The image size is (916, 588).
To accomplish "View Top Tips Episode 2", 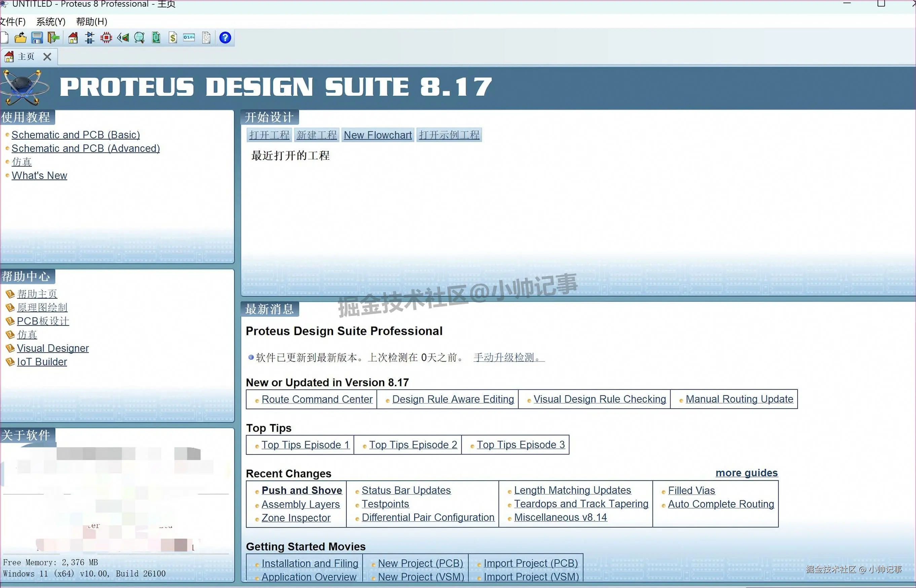I will [x=413, y=444].
